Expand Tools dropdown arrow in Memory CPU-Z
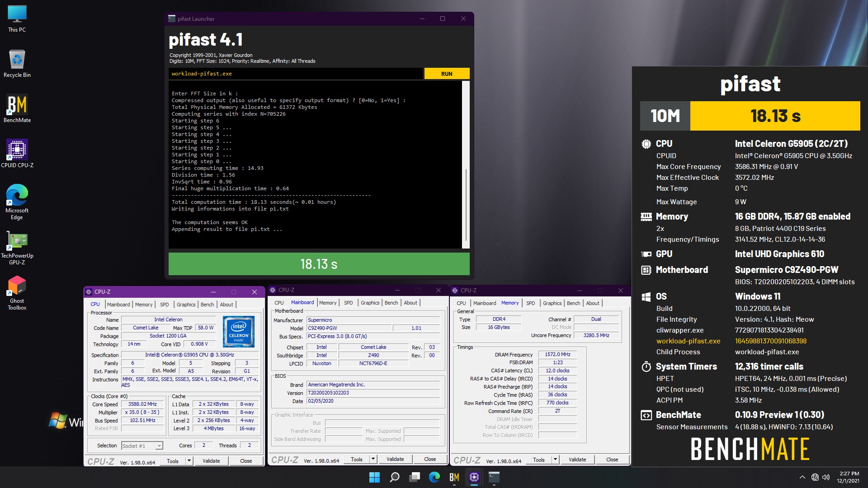The image size is (868, 488). click(x=555, y=460)
